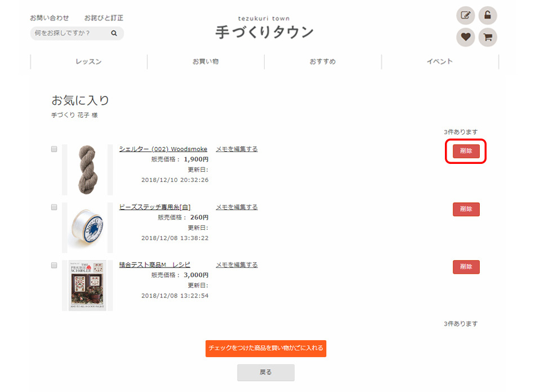Delete the bead stitch thread item

[x=466, y=209]
